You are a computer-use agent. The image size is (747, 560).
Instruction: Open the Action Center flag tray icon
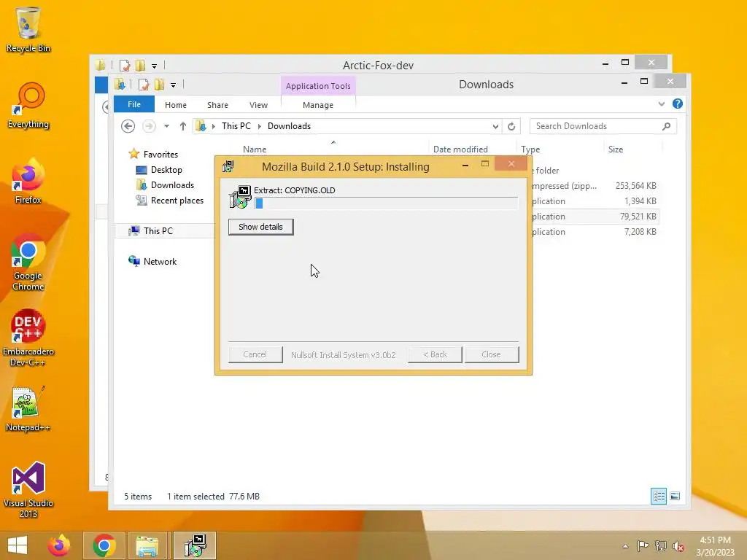coord(643,546)
